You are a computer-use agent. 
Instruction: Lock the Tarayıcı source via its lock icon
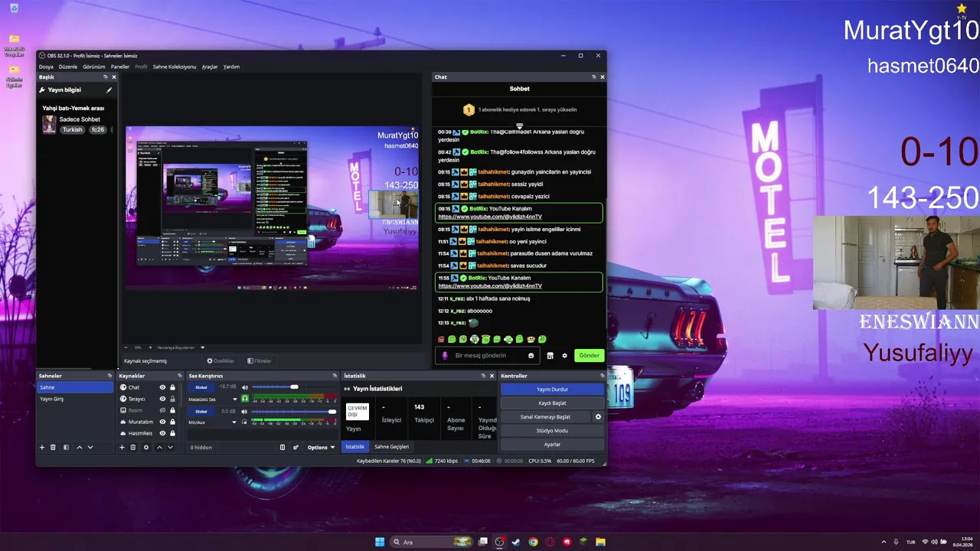click(172, 399)
